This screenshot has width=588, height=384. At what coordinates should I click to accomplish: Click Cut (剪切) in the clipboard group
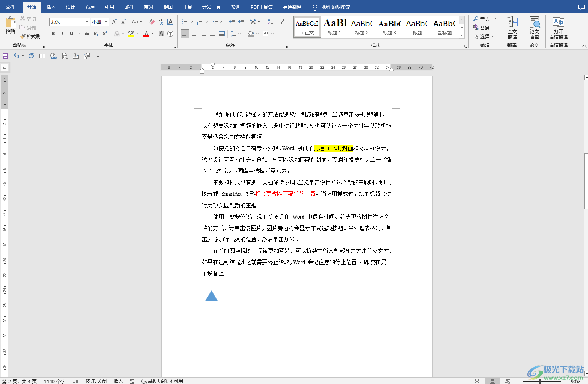[x=28, y=19]
